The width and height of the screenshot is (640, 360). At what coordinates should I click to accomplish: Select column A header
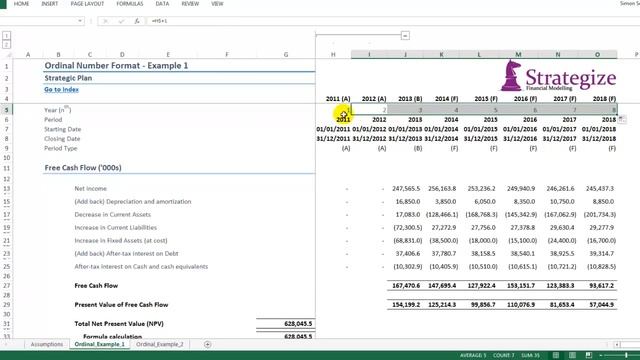(28, 54)
